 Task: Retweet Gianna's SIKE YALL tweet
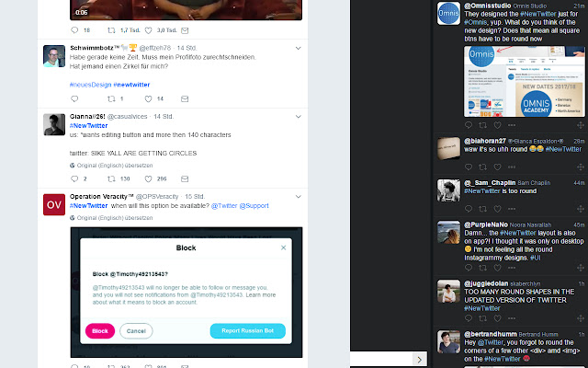(x=111, y=178)
